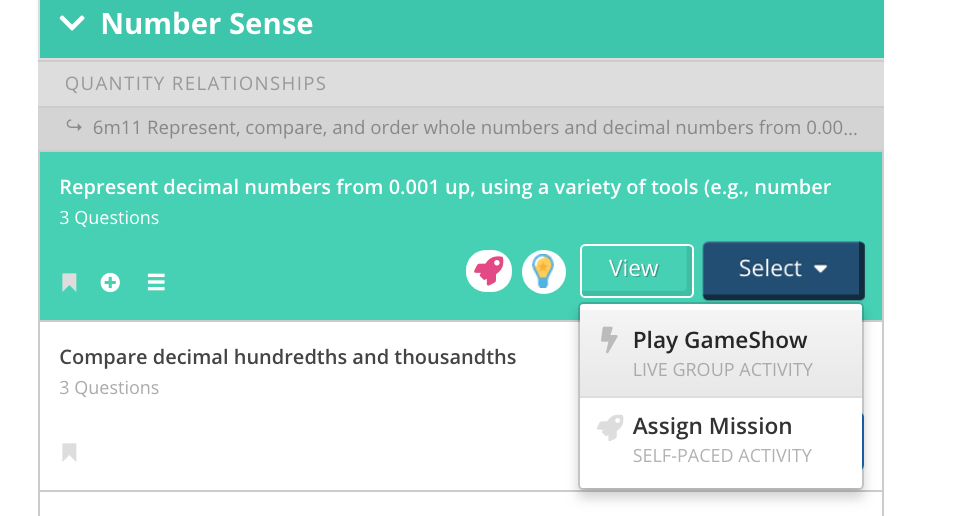
Task: Click the pink rocket icon
Action: pyautogui.click(x=489, y=270)
